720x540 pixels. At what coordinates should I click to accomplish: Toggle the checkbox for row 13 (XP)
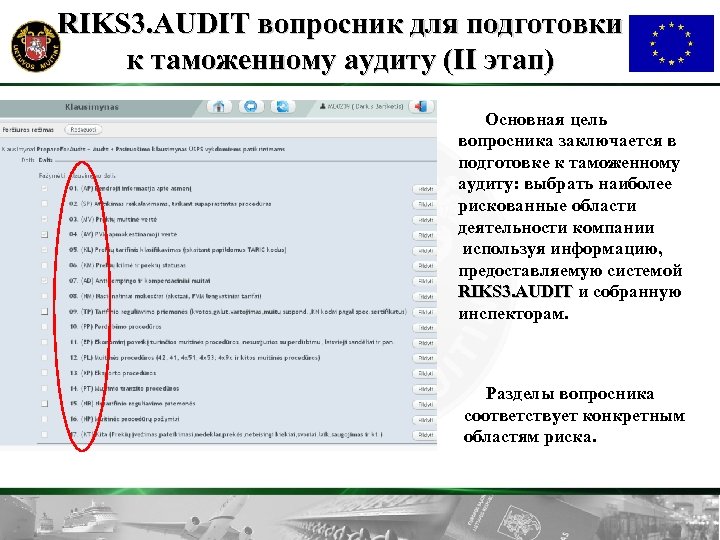click(x=45, y=373)
